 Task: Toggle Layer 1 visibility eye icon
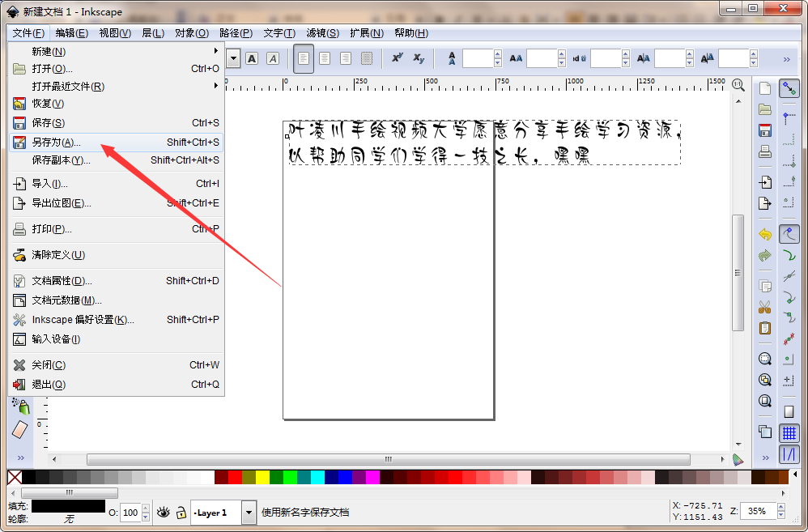click(x=164, y=512)
